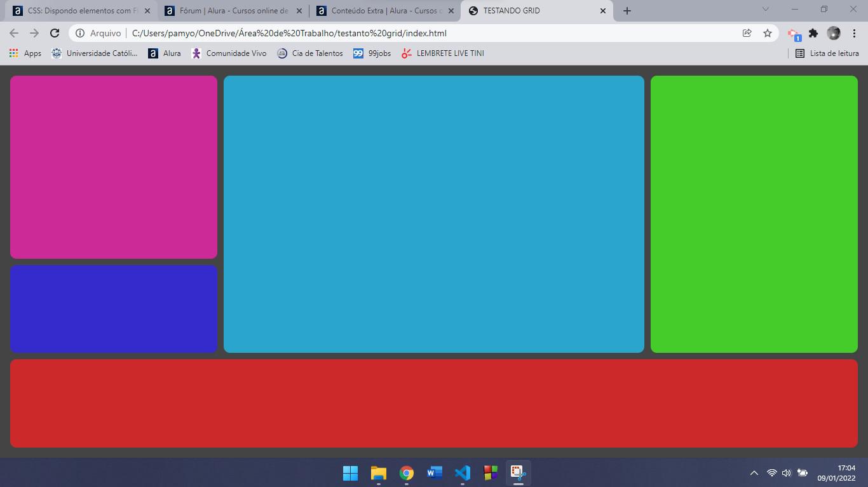The width and height of the screenshot is (868, 487).
Task: Open LEMBRETE LIVE TINI bookmark
Action: [x=443, y=53]
